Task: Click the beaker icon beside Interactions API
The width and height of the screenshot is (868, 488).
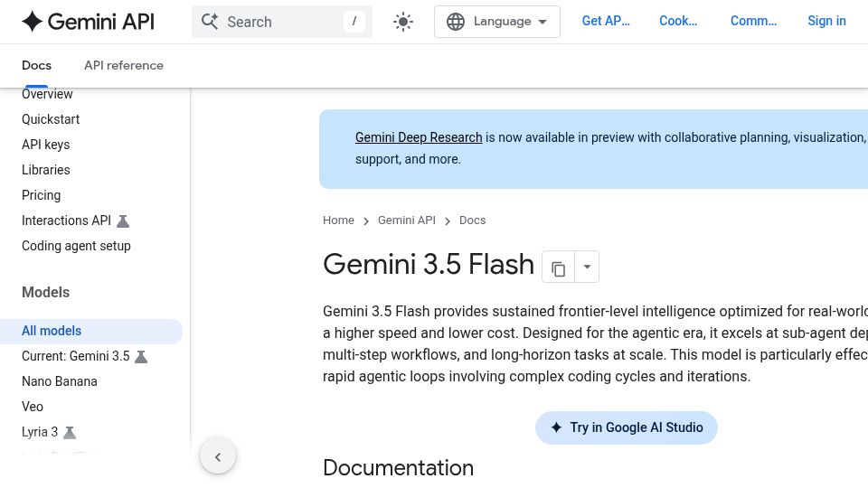Action: (123, 221)
